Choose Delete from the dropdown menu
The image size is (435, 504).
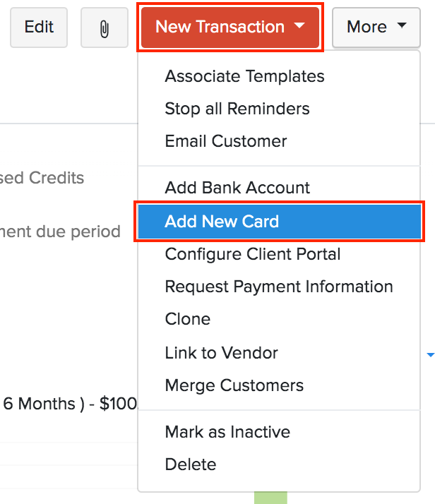click(x=190, y=464)
